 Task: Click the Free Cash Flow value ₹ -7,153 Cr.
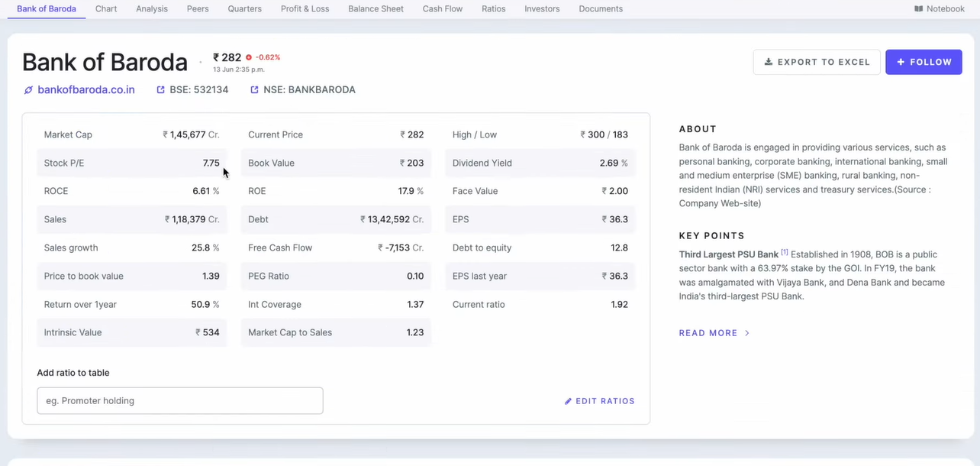(401, 248)
